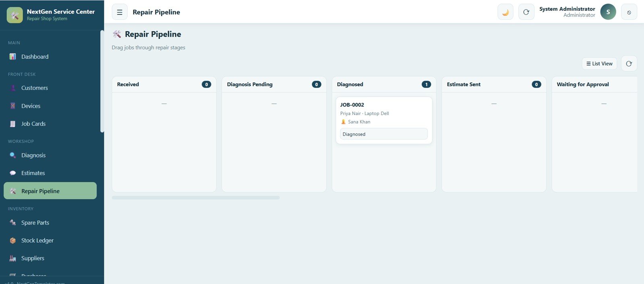The height and width of the screenshot is (284, 644).
Task: Click the Devices icon in sidebar
Action: point(13,106)
